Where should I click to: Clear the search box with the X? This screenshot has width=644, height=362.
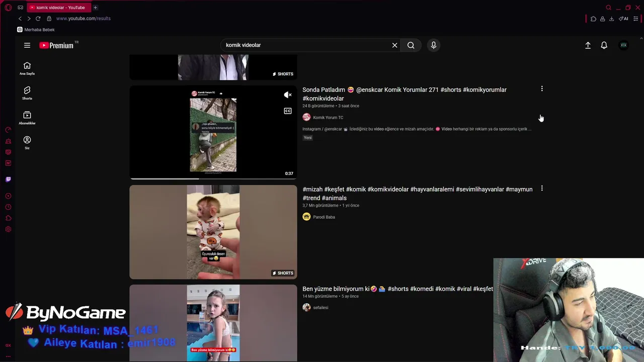coord(395,45)
